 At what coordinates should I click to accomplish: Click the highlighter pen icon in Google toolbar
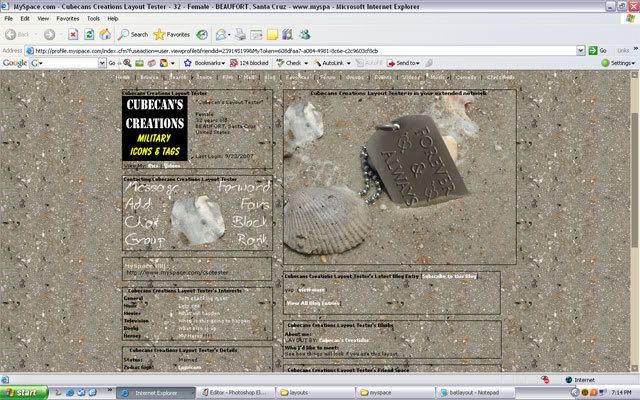coord(429,63)
